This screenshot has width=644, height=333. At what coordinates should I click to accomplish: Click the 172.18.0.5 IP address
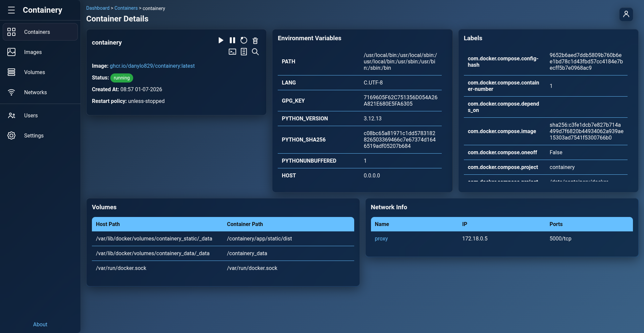[x=475, y=238]
